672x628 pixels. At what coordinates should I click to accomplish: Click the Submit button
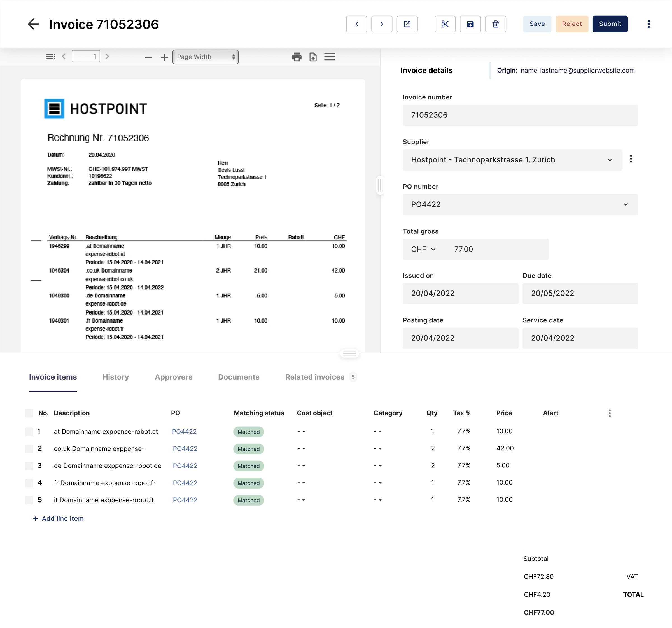click(x=610, y=24)
